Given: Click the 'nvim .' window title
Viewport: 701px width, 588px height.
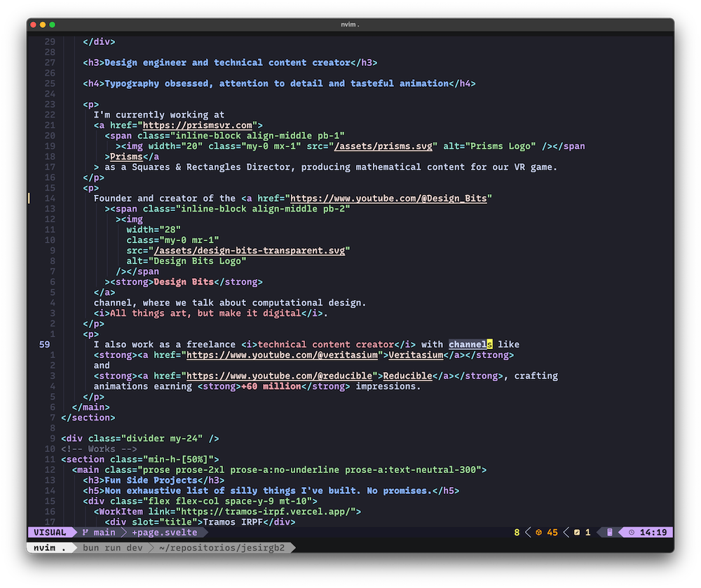Looking at the screenshot, I should [x=350, y=25].
